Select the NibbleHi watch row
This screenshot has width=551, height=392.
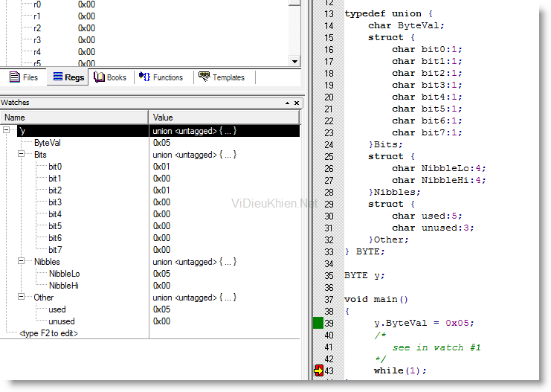point(64,286)
